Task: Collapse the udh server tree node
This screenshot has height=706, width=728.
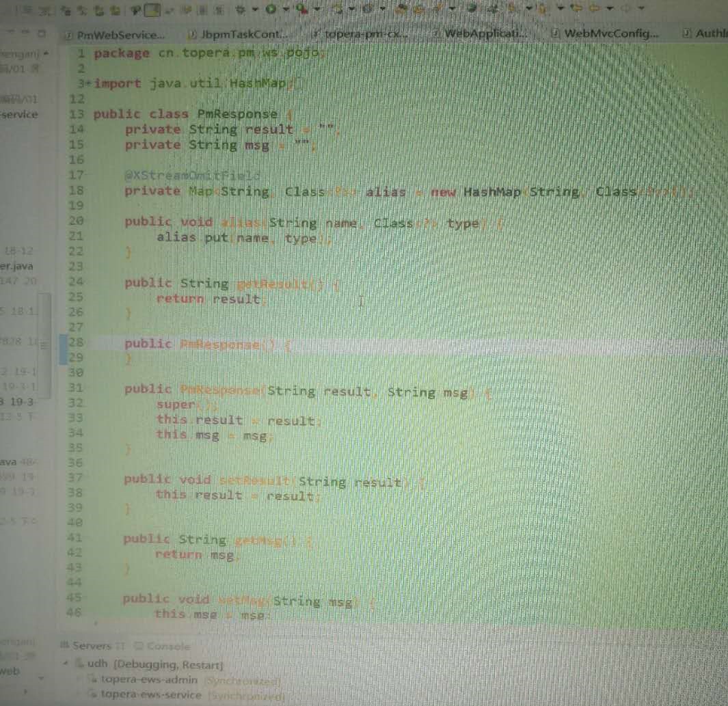Action: tap(66, 664)
